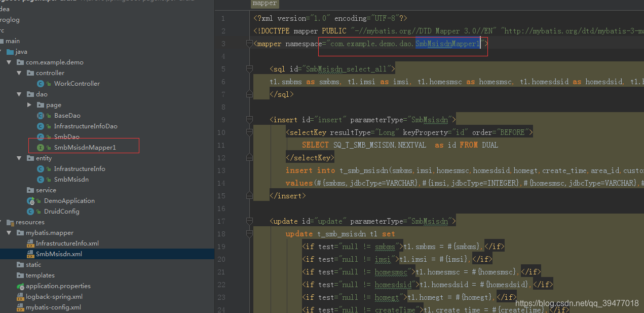The height and width of the screenshot is (313, 644).
Task: Collapse the com.example.demo package node
Action: tap(9, 62)
